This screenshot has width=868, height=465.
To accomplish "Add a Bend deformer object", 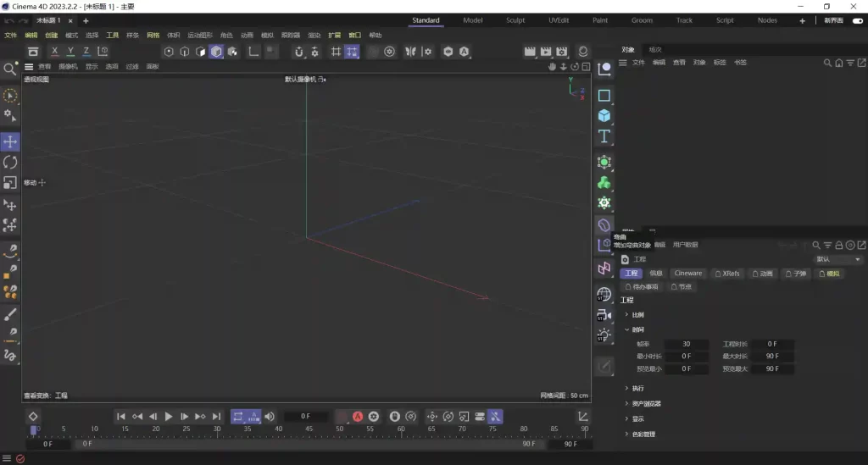I will 604,225.
